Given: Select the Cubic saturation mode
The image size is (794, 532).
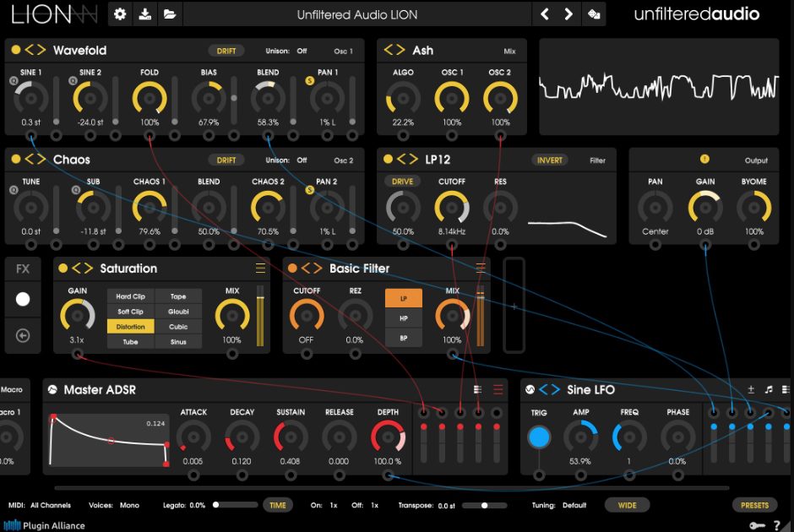Looking at the screenshot, I should [x=178, y=327].
